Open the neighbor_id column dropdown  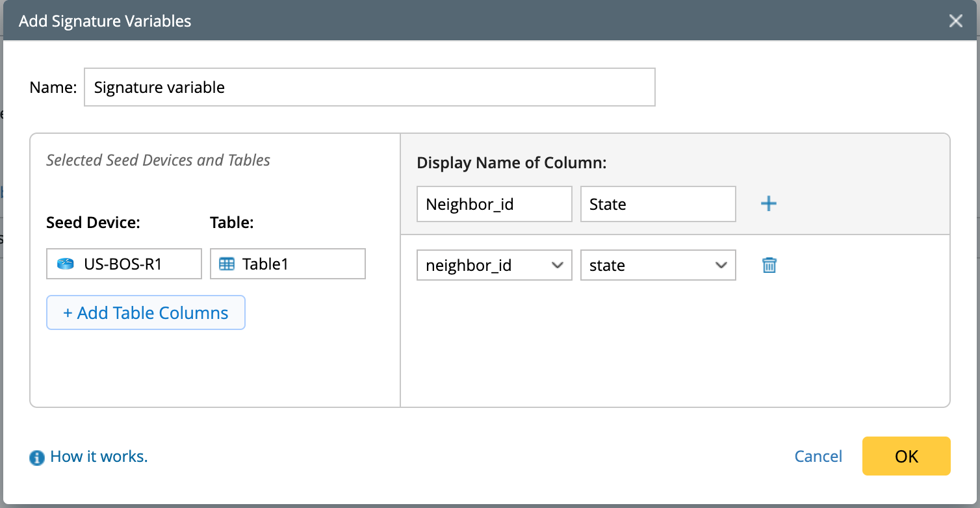(494, 265)
